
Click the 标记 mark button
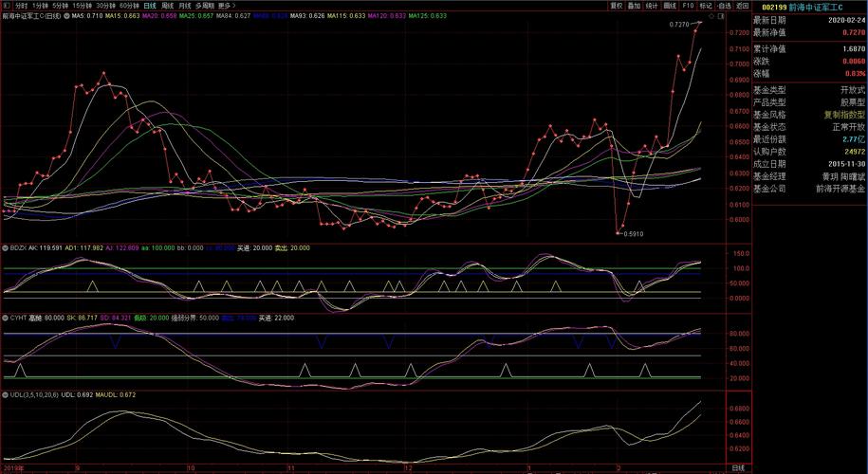pos(706,5)
